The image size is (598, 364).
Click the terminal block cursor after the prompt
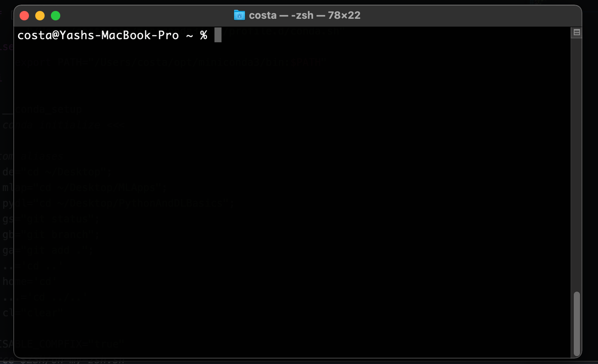[218, 35]
